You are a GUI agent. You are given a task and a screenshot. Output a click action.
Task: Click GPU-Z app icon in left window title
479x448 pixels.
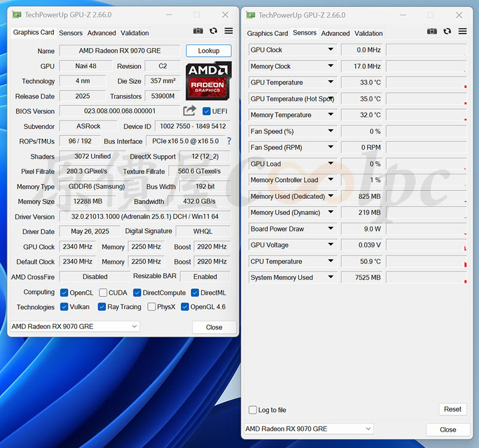[x=17, y=14]
